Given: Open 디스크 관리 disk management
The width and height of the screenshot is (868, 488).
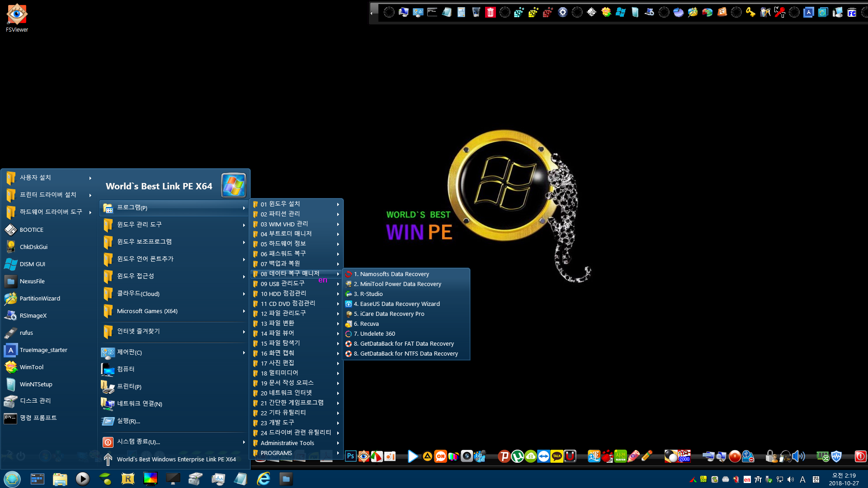Looking at the screenshot, I should click(x=49, y=401).
